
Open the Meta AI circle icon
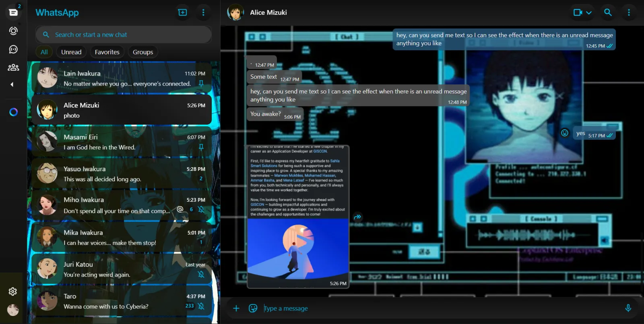[x=13, y=112]
